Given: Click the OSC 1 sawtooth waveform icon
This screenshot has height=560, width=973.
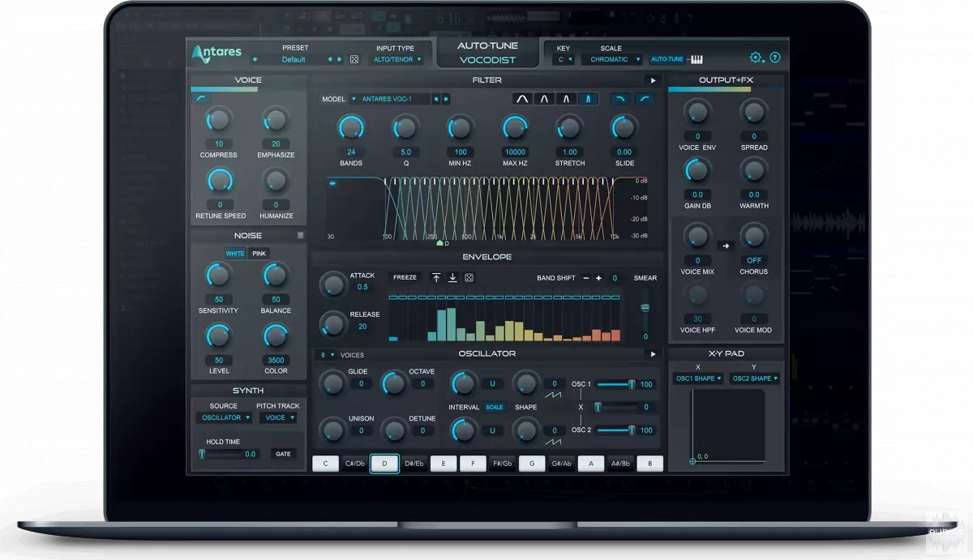Looking at the screenshot, I should click(x=554, y=395).
